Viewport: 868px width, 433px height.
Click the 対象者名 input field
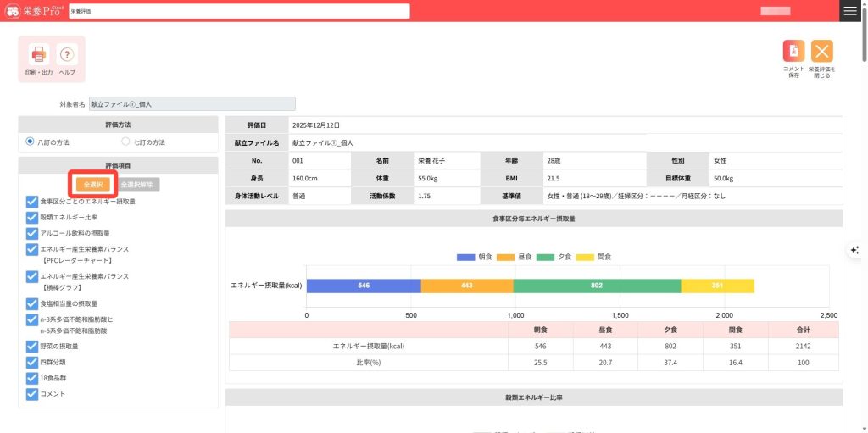pyautogui.click(x=192, y=103)
